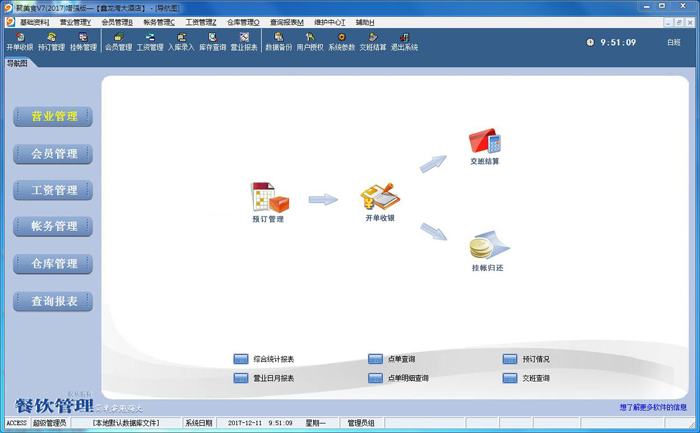The width and height of the screenshot is (700, 433).
Task: Open the 查询报表 menu in menu bar
Action: (286, 22)
